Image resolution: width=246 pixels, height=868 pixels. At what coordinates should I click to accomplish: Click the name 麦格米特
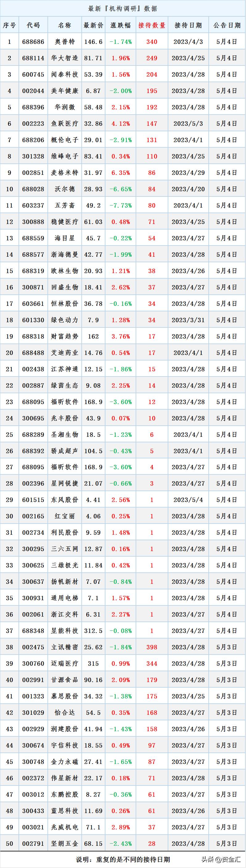click(x=64, y=173)
